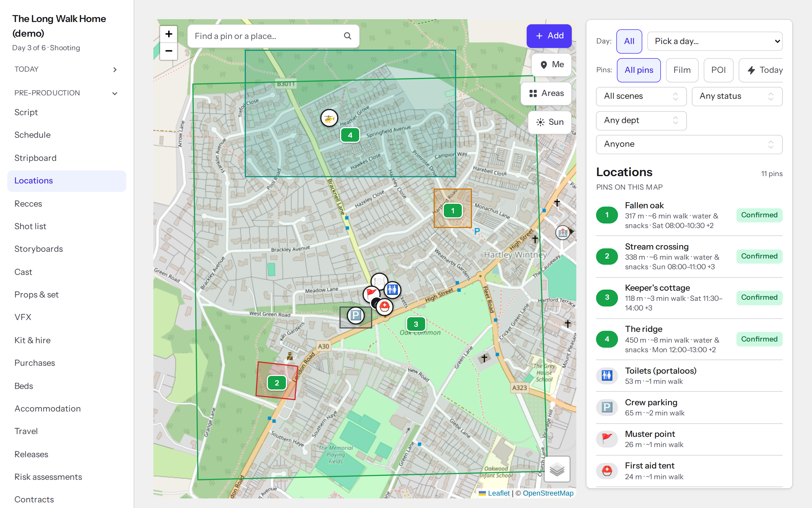This screenshot has width=812, height=508.
Task: Open the map layers control
Action: (557, 469)
